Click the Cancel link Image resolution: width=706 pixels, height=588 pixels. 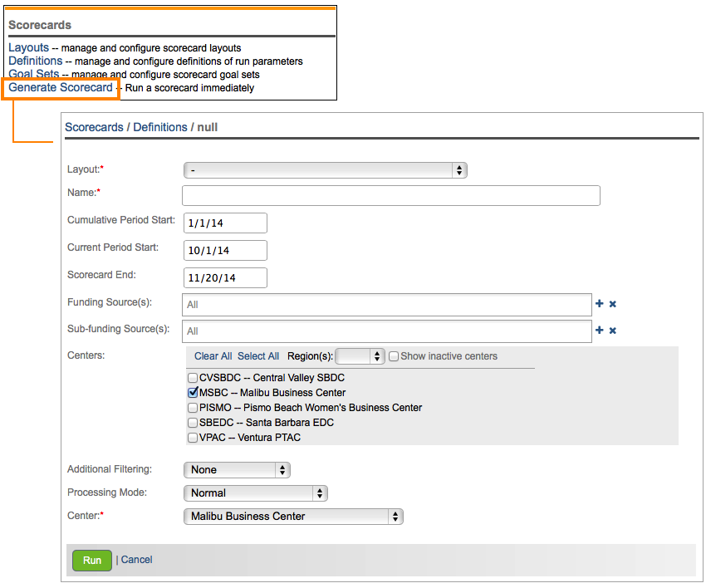[x=137, y=560]
